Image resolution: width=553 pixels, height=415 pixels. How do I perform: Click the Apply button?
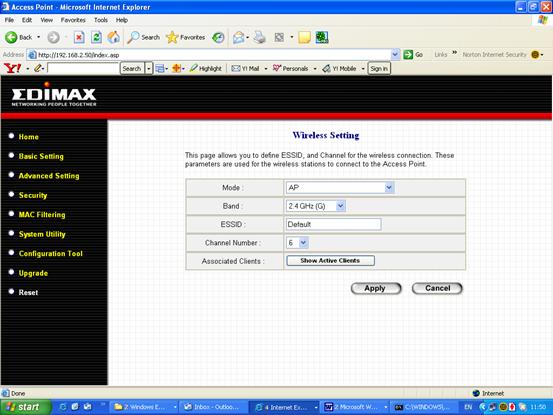(x=376, y=288)
